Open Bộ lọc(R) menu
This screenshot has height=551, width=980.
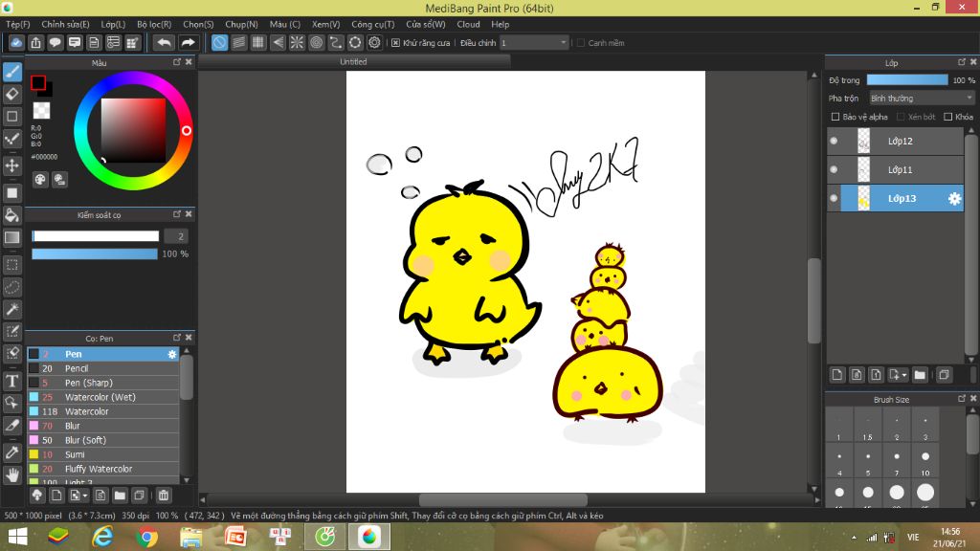point(154,24)
